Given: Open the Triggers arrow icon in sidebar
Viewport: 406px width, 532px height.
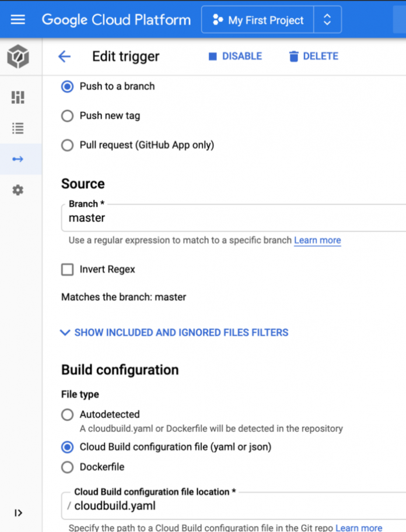Looking at the screenshot, I should pyautogui.click(x=17, y=158).
